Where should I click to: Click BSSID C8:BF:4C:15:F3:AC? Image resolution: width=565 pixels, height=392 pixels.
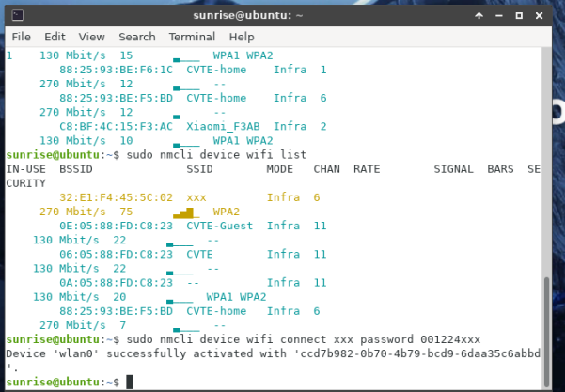[116, 127]
